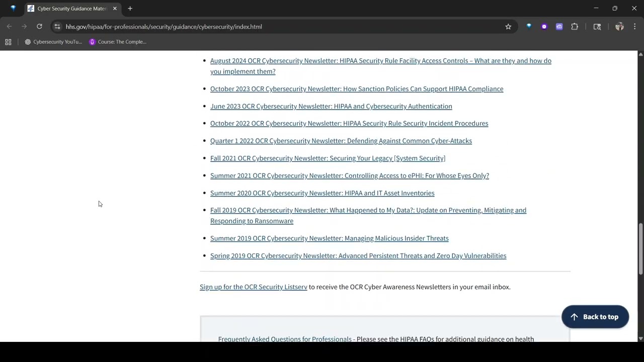The height and width of the screenshot is (362, 644).
Task: Bookmark this page with the star icon
Action: [x=508, y=27]
